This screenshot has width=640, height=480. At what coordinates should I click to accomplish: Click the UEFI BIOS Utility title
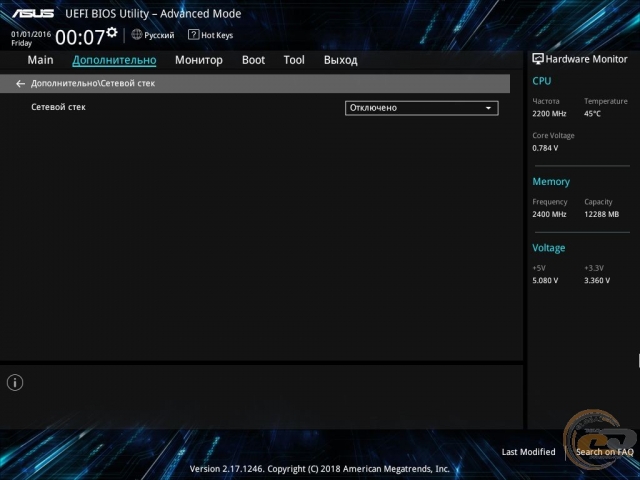(153, 13)
